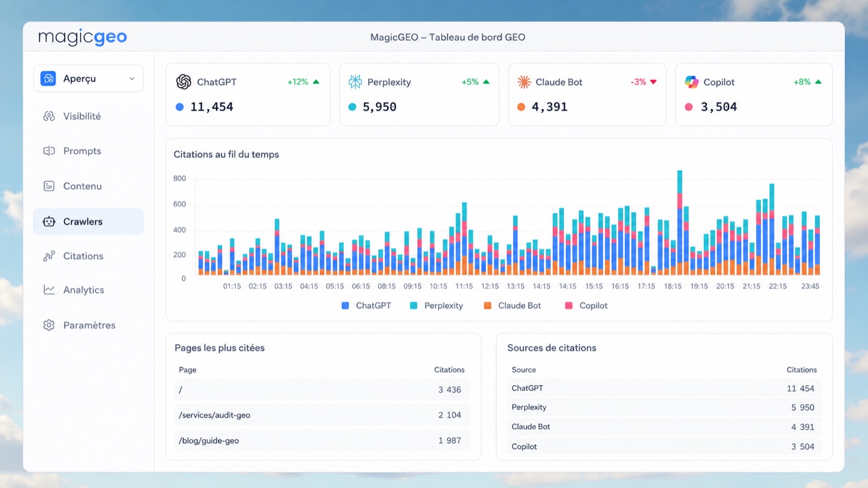Toggle Copilot series in chart legend
The image size is (868, 488).
click(x=586, y=305)
